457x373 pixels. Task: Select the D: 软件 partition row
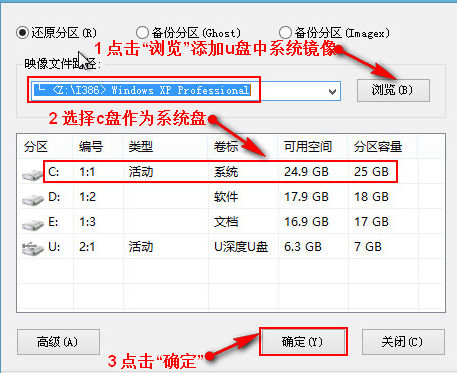pyautogui.click(x=231, y=197)
